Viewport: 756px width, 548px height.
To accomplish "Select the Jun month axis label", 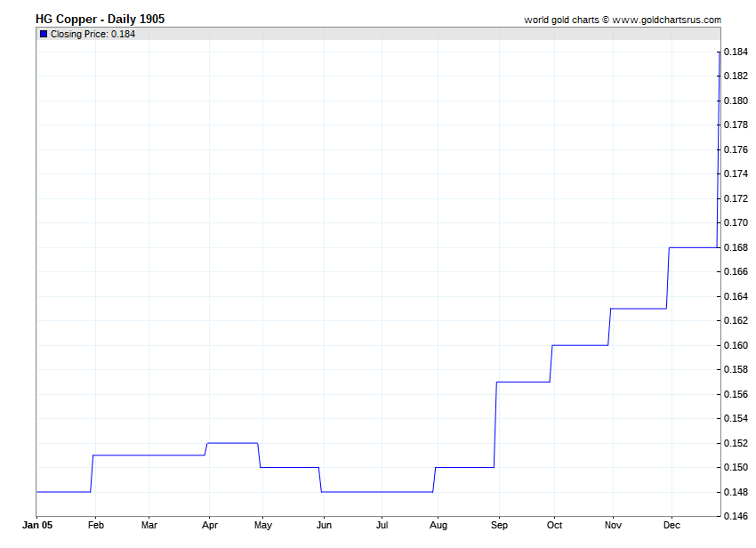I will 324,525.
